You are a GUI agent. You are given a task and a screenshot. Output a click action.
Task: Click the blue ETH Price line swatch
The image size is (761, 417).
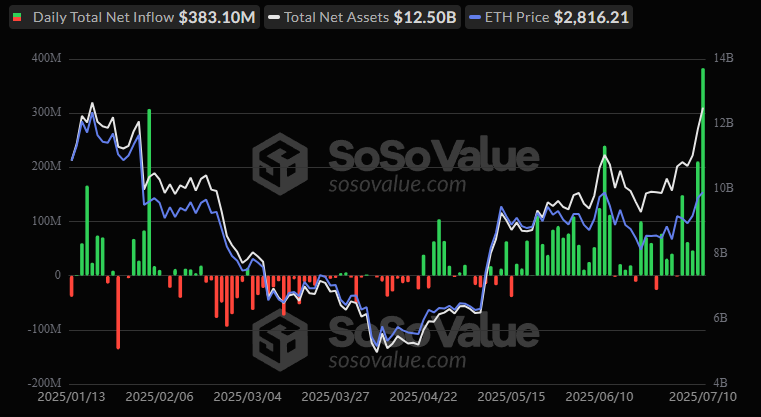click(x=476, y=17)
